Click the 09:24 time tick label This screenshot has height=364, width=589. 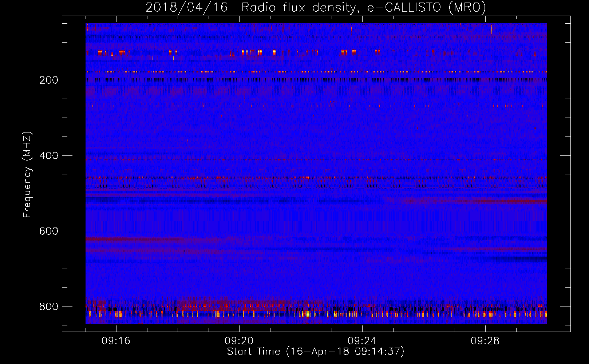coord(362,341)
